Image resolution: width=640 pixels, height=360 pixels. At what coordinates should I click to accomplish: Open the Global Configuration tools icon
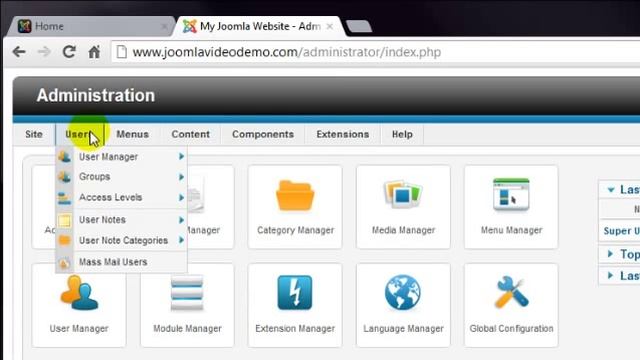point(511,292)
